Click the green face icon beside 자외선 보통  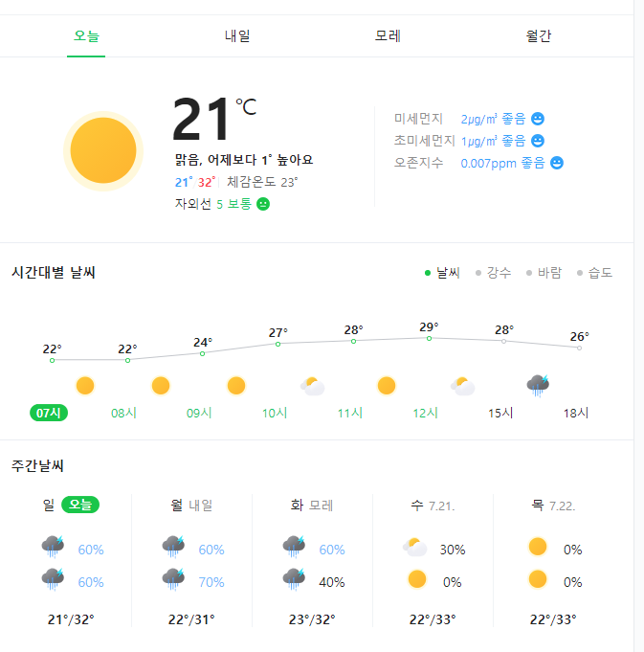pyautogui.click(x=263, y=204)
